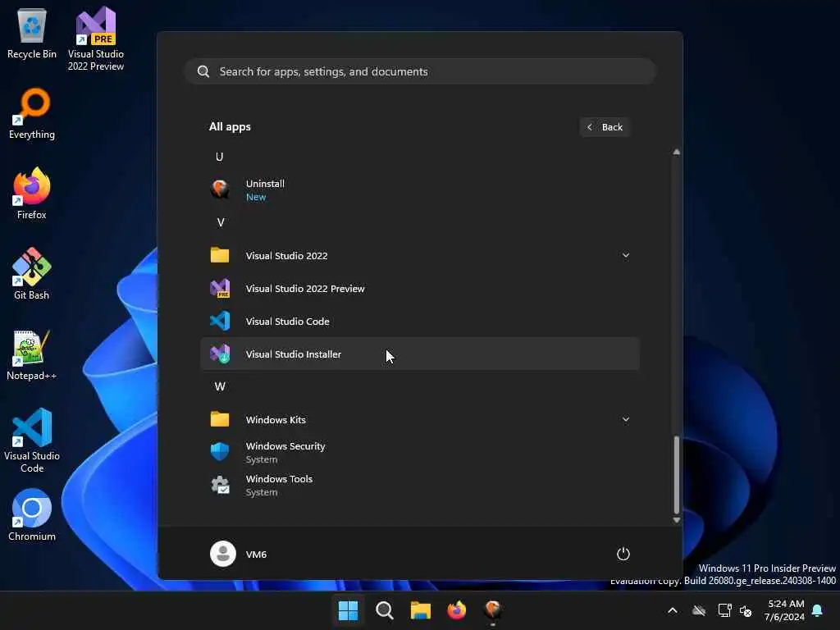Click Back to return to pinned apps
This screenshot has height=630, width=840.
[605, 127]
